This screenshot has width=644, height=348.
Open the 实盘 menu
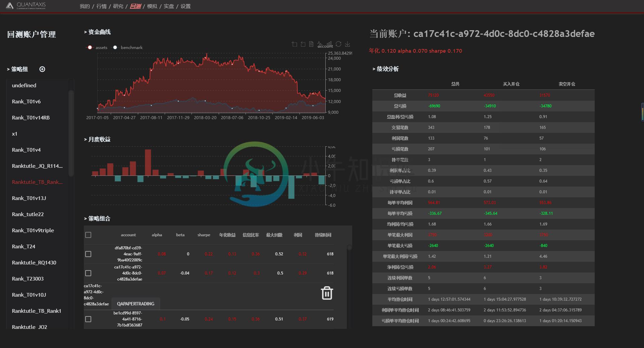pyautogui.click(x=169, y=6)
